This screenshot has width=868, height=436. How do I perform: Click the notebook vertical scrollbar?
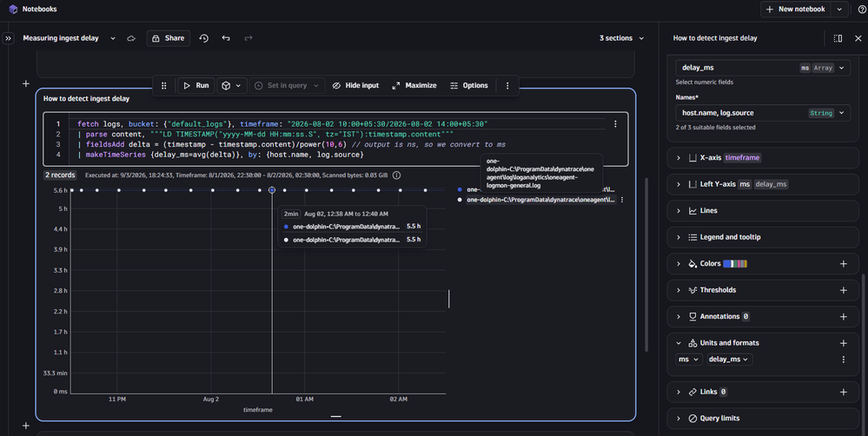646,265
